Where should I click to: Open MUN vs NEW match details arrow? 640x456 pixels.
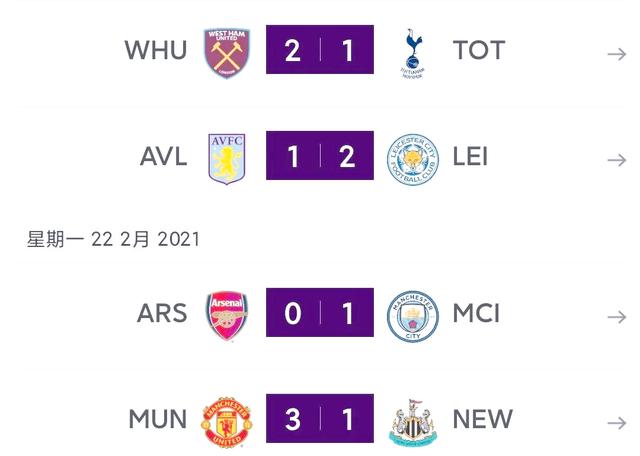[616, 422]
